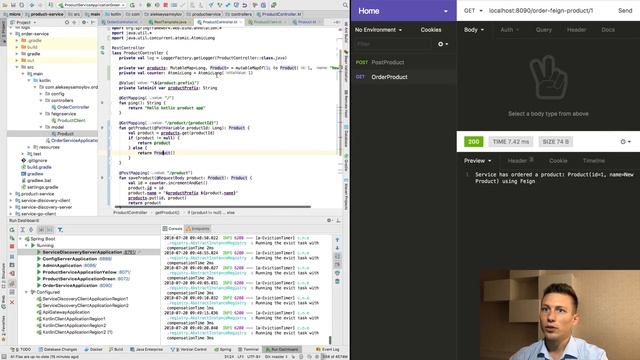Open the No Environment dropdown
The width and height of the screenshot is (640, 360).
pyautogui.click(x=378, y=30)
